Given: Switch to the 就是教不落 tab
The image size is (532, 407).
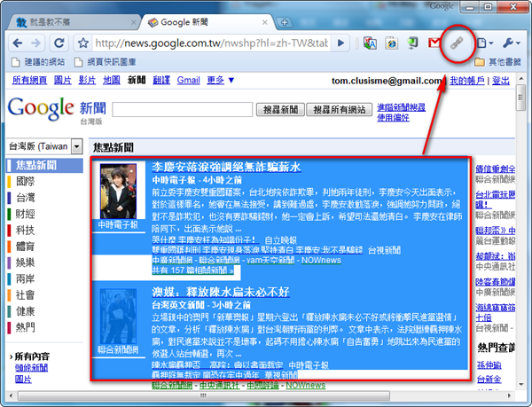Looking at the screenshot, I should [x=74, y=22].
